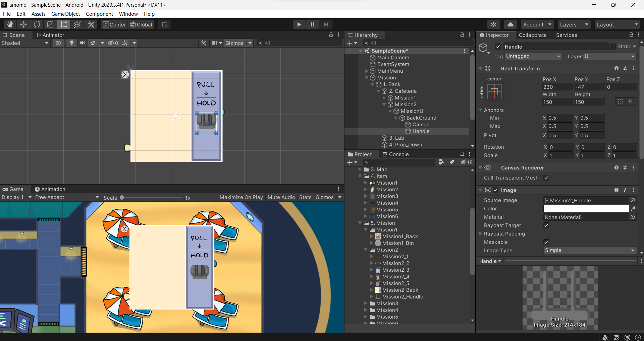
Task: Pick color with eyedropper icon
Action: [633, 209]
